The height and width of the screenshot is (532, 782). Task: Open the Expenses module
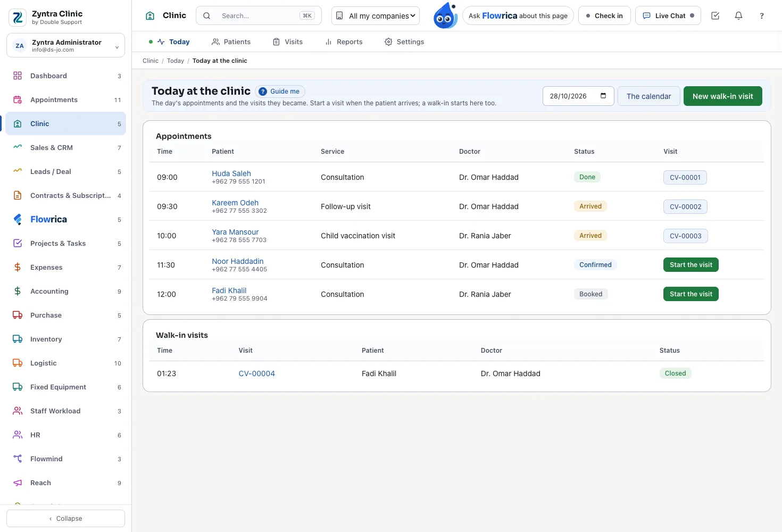66,268
